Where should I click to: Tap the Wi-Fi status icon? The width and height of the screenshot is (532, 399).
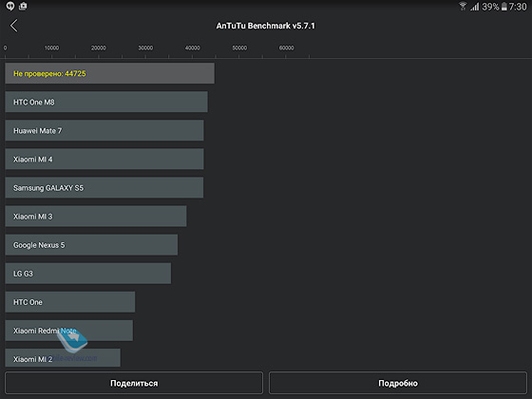pos(463,6)
